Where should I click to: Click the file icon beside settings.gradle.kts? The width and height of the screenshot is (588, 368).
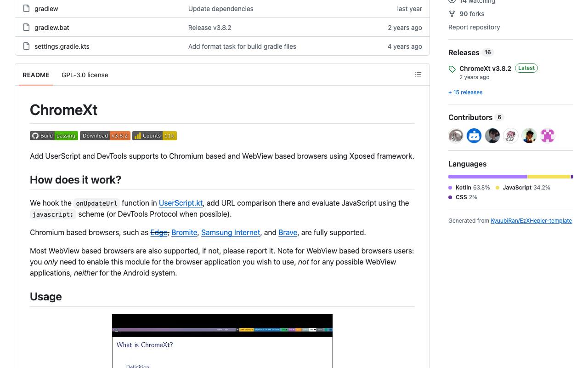[x=26, y=46]
